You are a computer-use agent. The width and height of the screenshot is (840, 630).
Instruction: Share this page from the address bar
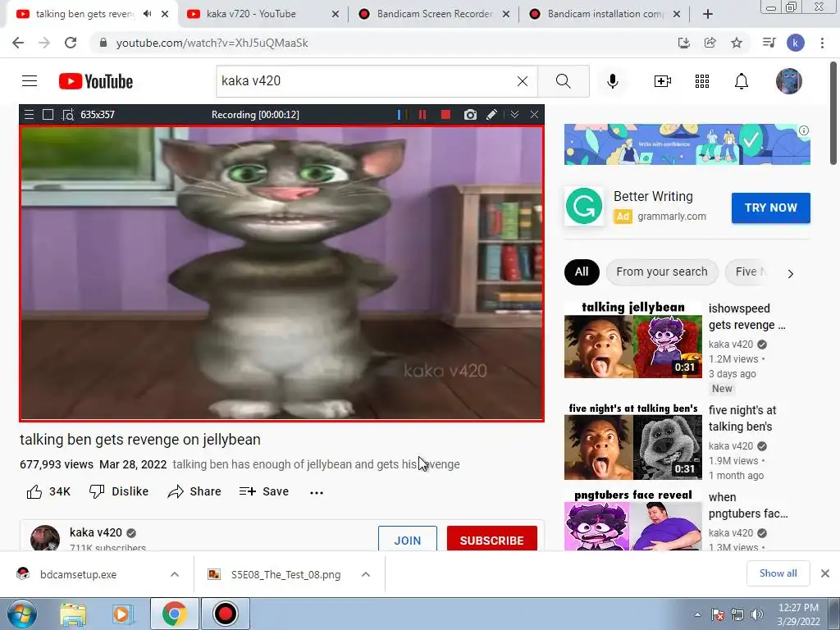(x=710, y=43)
